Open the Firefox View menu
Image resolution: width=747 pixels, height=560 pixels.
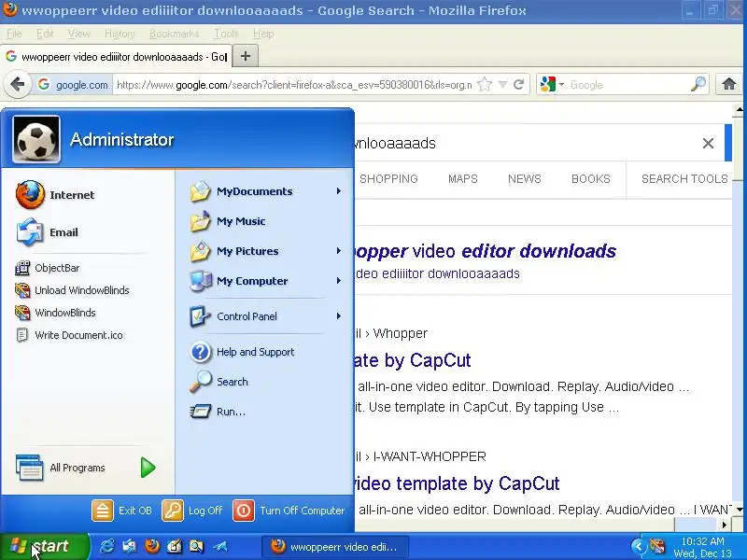pos(78,34)
